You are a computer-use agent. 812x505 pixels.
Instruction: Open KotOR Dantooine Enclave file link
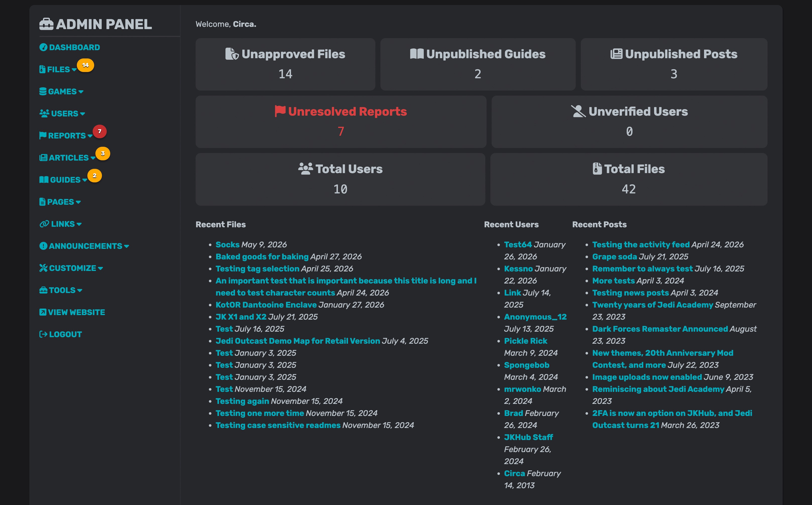266,305
